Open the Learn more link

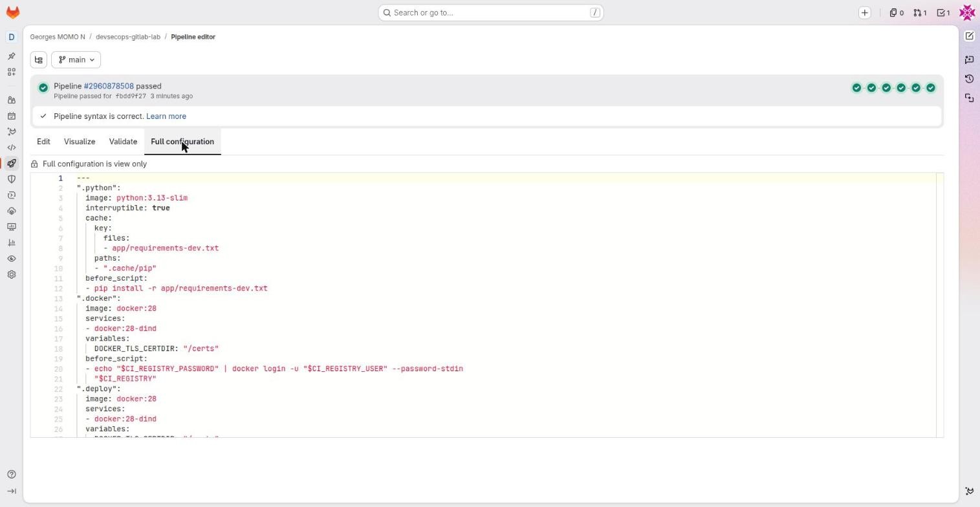pos(166,116)
